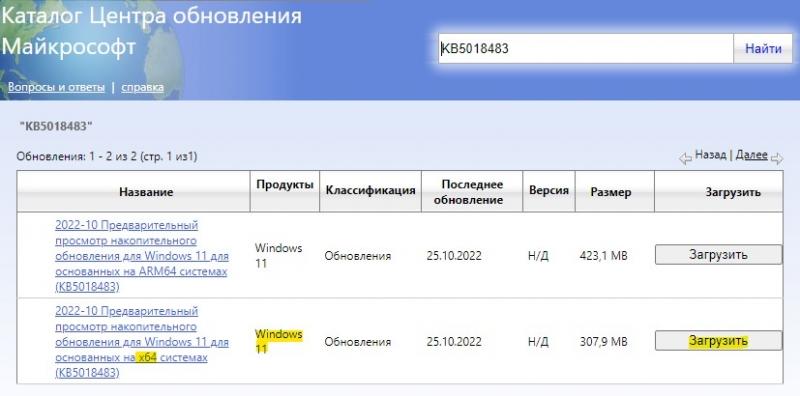The width and height of the screenshot is (800, 396).
Task: Click the Найти search button
Action: [763, 49]
